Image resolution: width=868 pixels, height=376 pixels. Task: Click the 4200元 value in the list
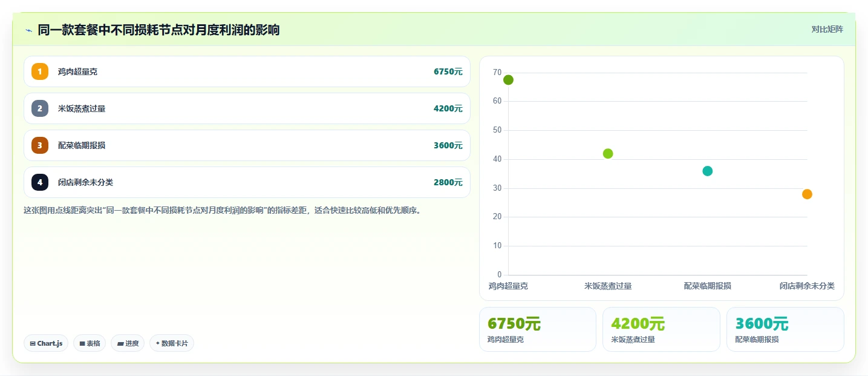click(448, 108)
